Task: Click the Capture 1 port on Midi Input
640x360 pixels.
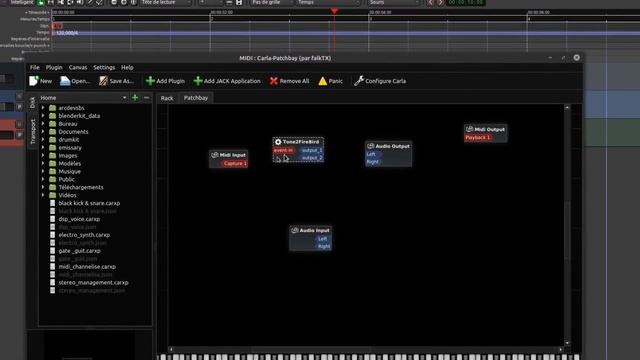Action: coord(235,163)
